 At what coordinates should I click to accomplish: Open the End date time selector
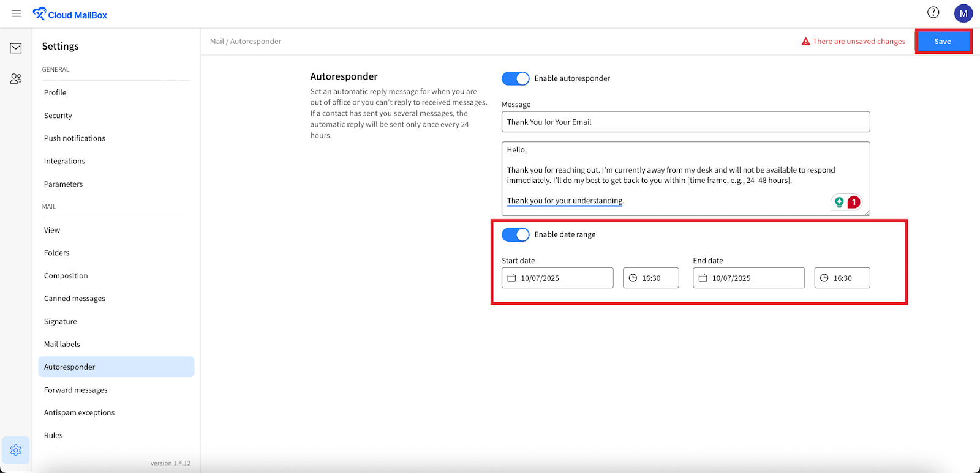point(842,278)
